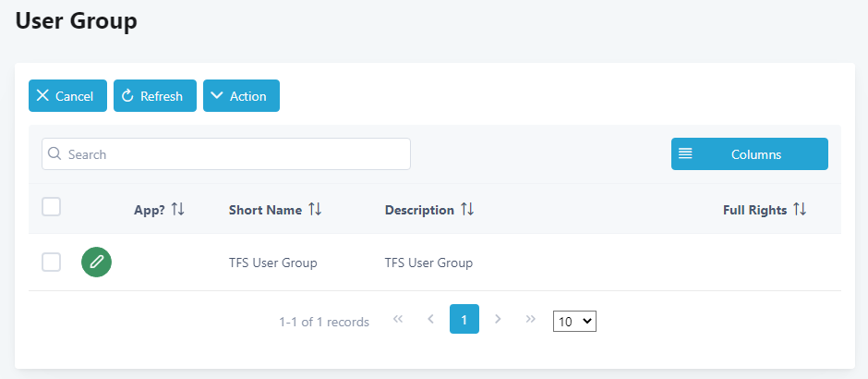Screen dimensions: 868x379
Task: Click into the Search field
Action: tap(226, 154)
